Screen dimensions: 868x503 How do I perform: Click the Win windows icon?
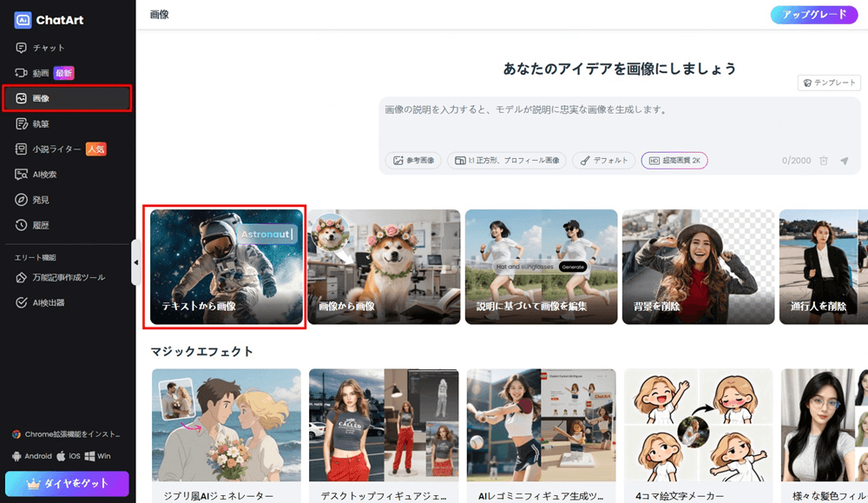tap(89, 456)
